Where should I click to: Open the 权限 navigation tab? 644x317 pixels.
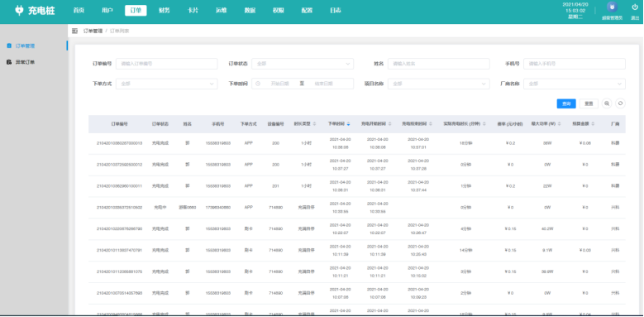[x=278, y=11]
